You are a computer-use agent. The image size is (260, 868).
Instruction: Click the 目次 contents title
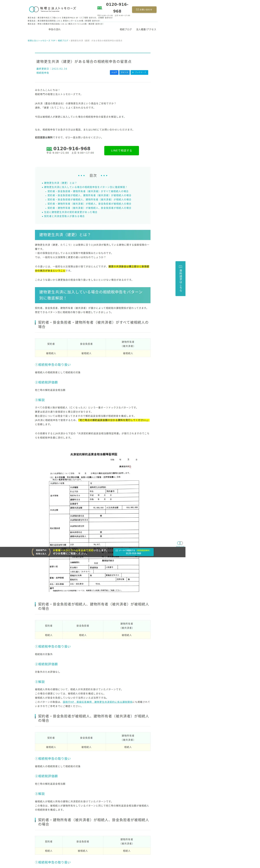click(93, 176)
